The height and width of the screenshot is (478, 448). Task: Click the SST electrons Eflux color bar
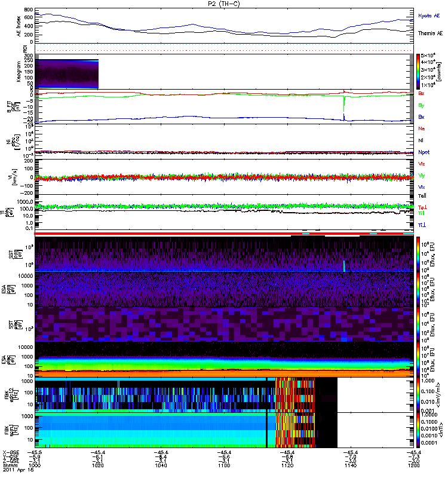(418, 324)
